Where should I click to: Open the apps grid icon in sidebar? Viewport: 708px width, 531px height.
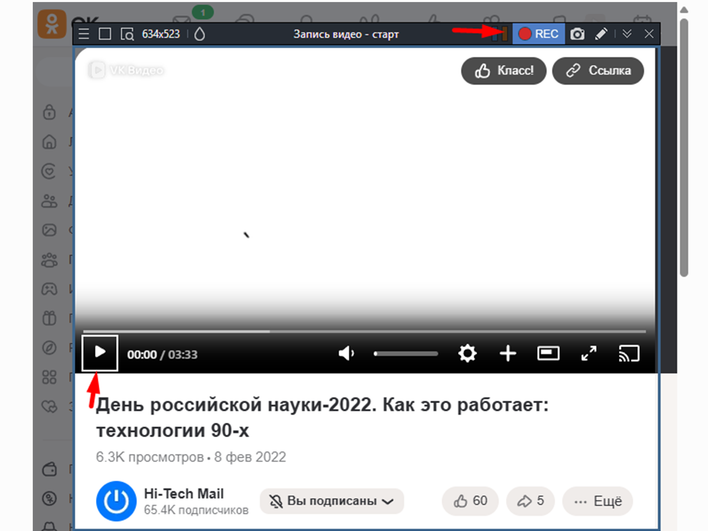pos(49,377)
